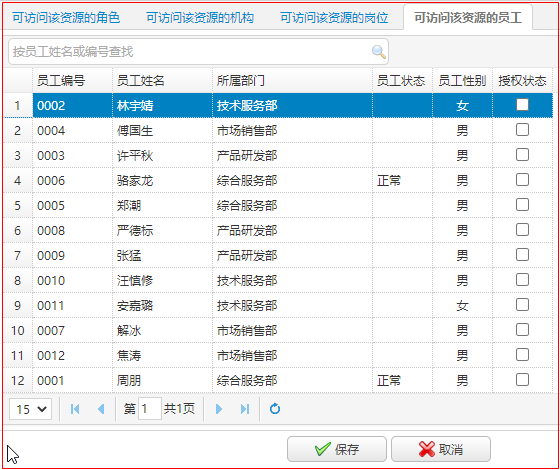Tick authorization checkbox for 骆家龙
This screenshot has height=470, width=560.
tap(522, 180)
